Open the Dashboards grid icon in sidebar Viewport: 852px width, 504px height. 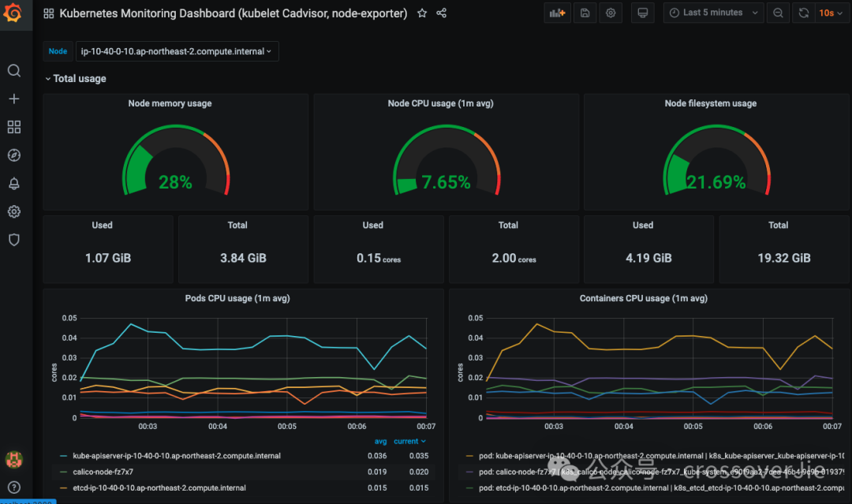pyautogui.click(x=13, y=127)
